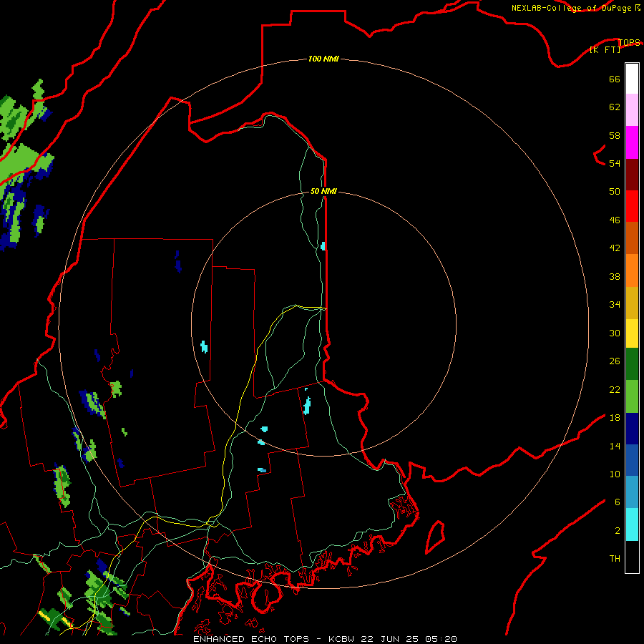Viewport: 644px width, 644px height.
Task: Click the yellow streak echo in the southwest corner
Action: pyautogui.click(x=44, y=615)
